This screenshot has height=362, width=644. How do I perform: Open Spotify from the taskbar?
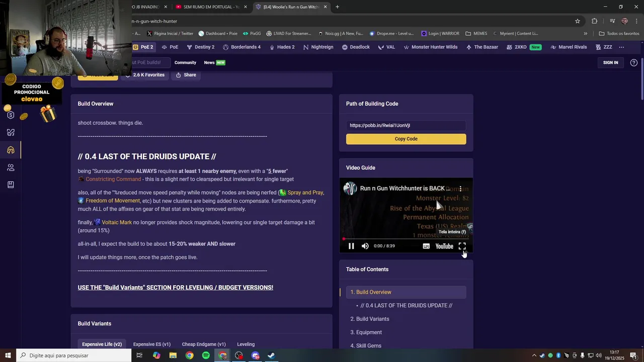click(206, 355)
